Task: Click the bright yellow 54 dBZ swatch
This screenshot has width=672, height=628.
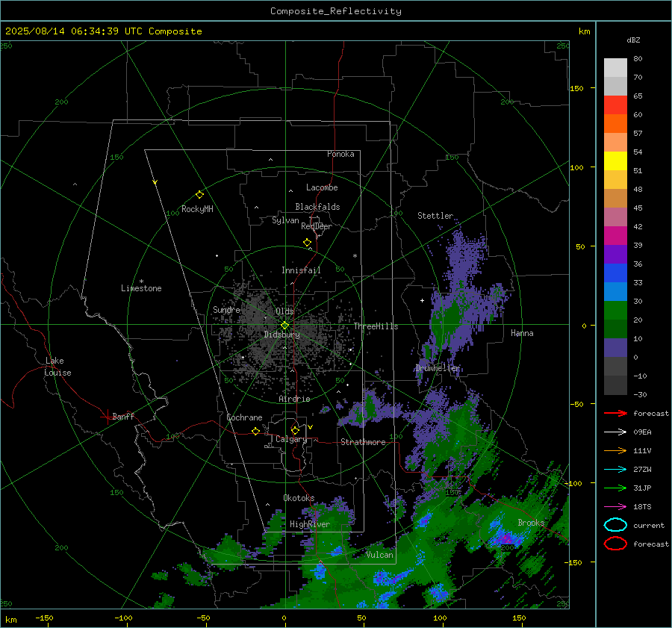Action: click(x=615, y=161)
